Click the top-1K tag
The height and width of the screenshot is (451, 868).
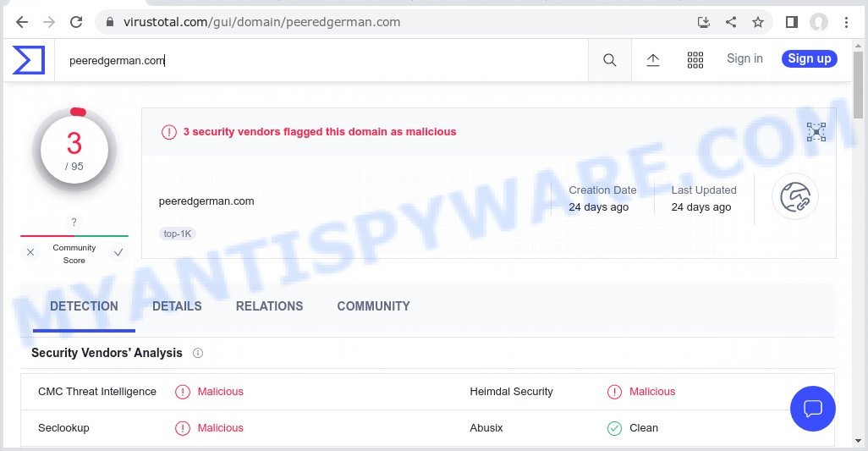(177, 234)
